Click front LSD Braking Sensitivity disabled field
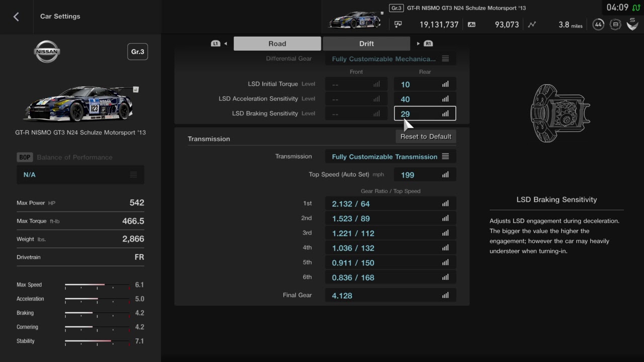 [356, 114]
